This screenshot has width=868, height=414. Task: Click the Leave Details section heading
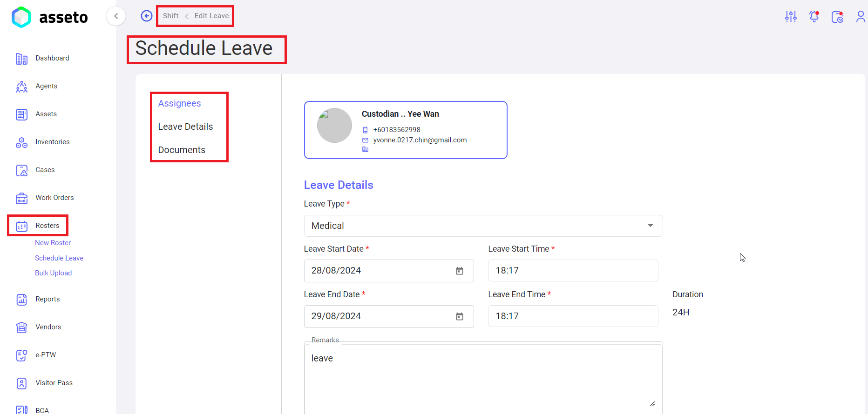(339, 185)
